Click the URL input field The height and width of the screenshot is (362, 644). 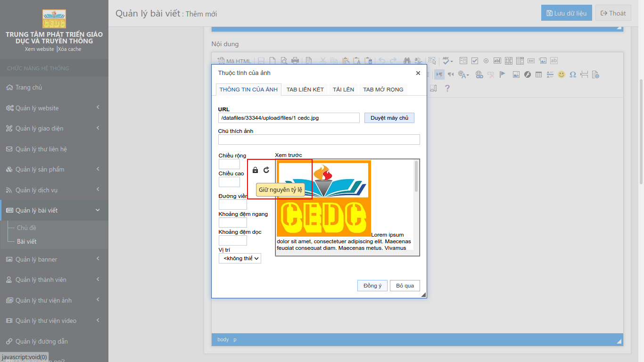(x=289, y=118)
